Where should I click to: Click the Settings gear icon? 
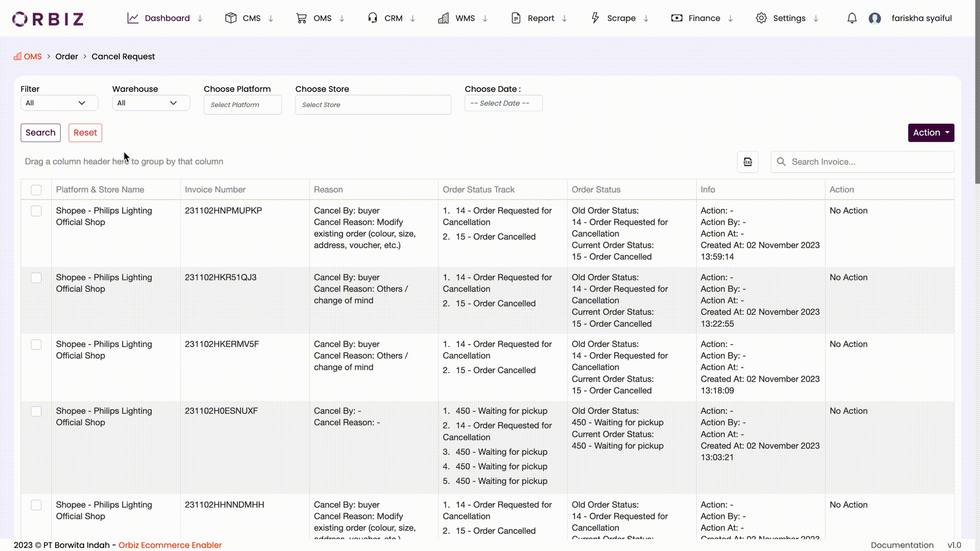click(761, 18)
